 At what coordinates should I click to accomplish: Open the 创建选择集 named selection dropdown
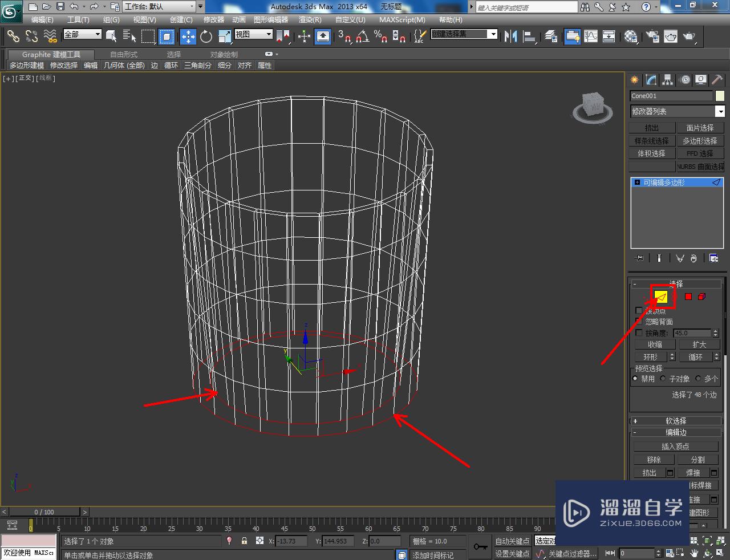point(464,34)
